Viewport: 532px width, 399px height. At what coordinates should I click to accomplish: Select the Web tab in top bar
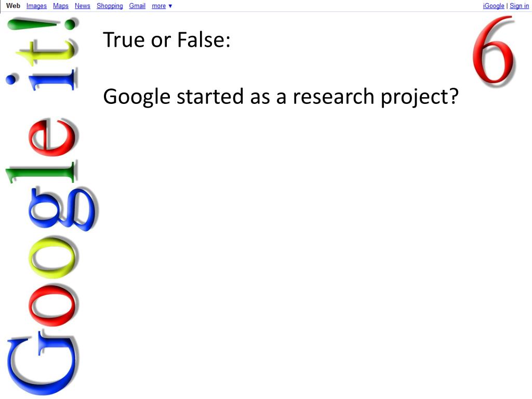coord(13,6)
